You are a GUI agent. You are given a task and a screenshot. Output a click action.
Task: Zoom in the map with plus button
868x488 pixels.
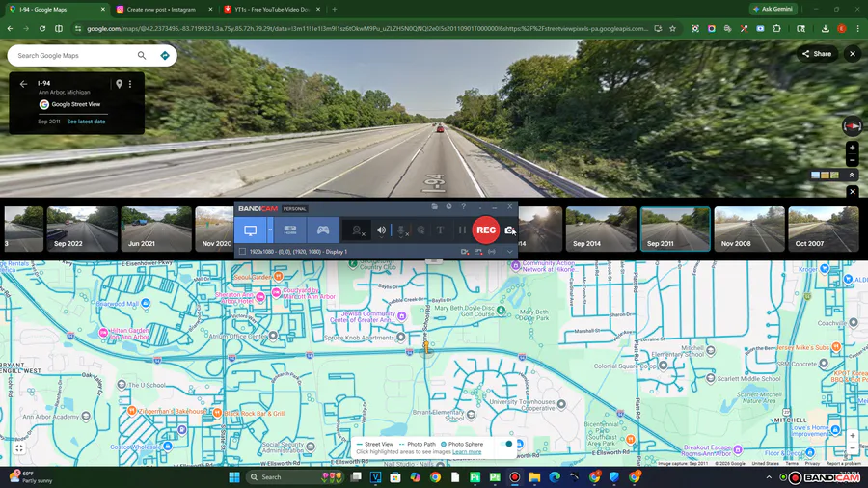[x=853, y=435]
